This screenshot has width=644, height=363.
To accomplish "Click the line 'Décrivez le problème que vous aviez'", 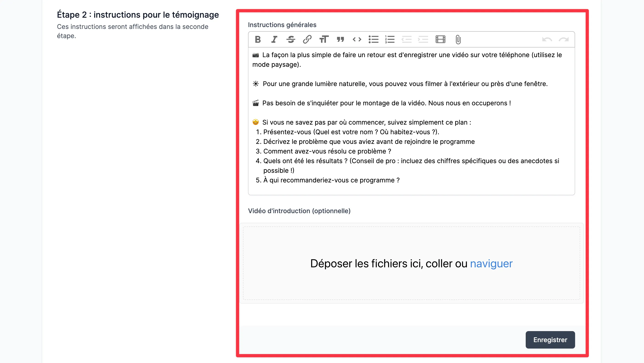I will (369, 142).
